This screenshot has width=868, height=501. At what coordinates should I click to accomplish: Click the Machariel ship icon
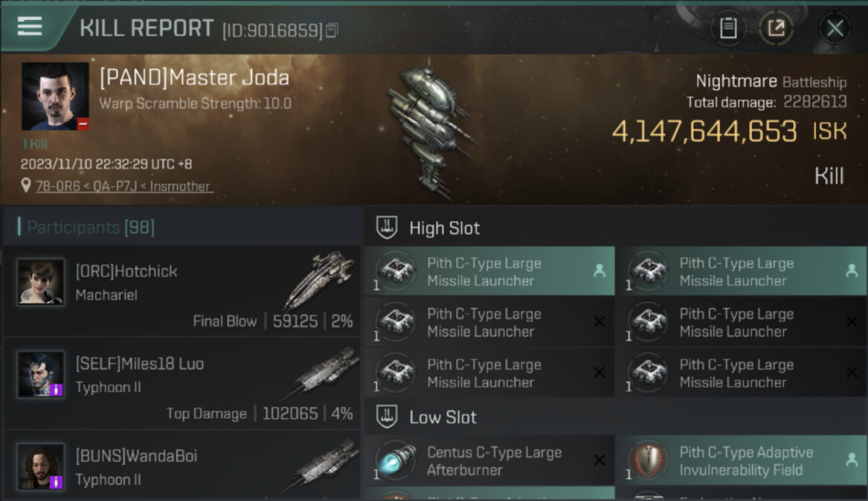click(x=319, y=279)
